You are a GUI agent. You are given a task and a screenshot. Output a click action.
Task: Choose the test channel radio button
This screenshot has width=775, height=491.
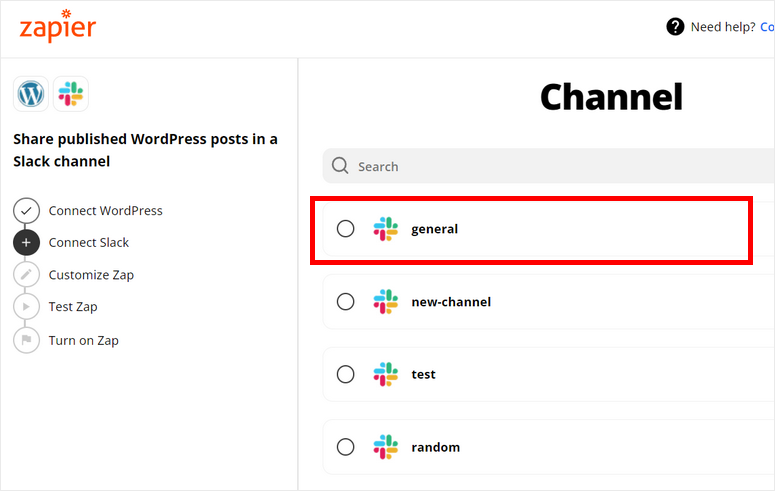(x=345, y=375)
